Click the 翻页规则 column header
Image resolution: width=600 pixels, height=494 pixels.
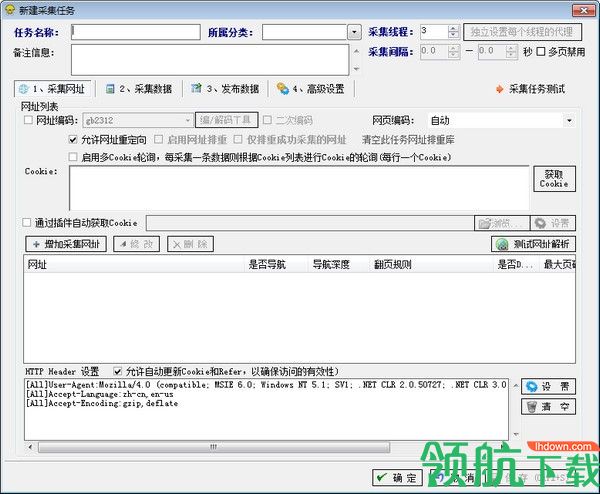click(432, 264)
